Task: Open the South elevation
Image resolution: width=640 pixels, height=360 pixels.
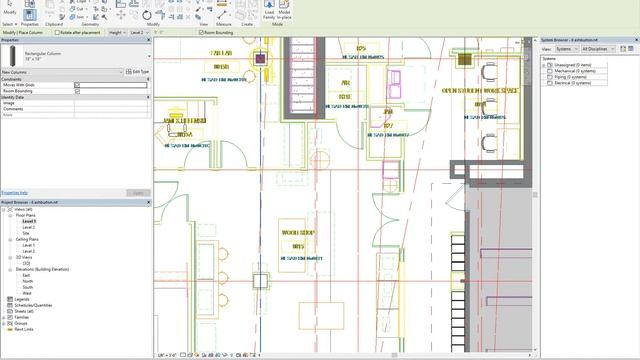Action: [27, 287]
